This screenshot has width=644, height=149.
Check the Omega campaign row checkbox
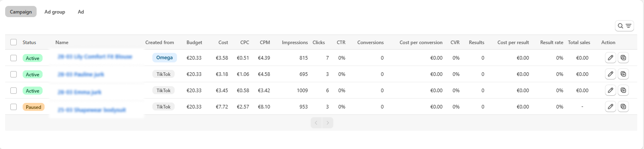coord(14,58)
